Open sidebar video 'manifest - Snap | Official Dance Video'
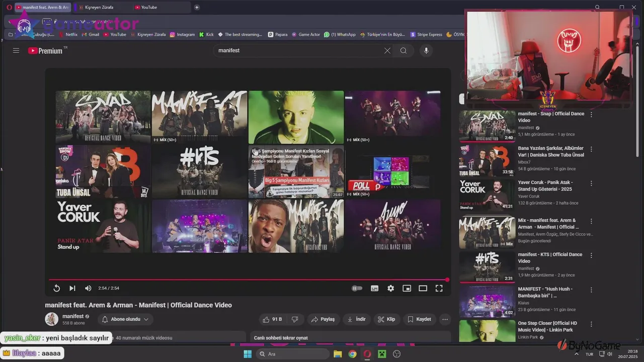 [x=551, y=117]
